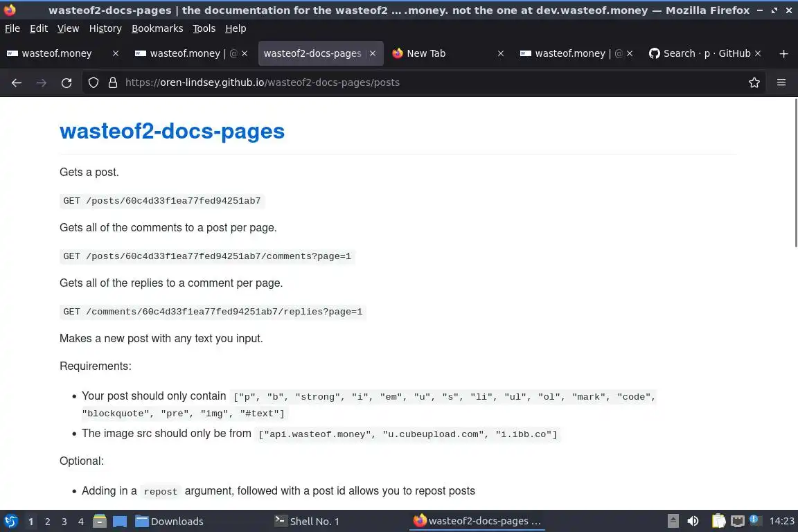Show site security info via padlock icon
The height and width of the screenshot is (532, 798).
click(113, 82)
